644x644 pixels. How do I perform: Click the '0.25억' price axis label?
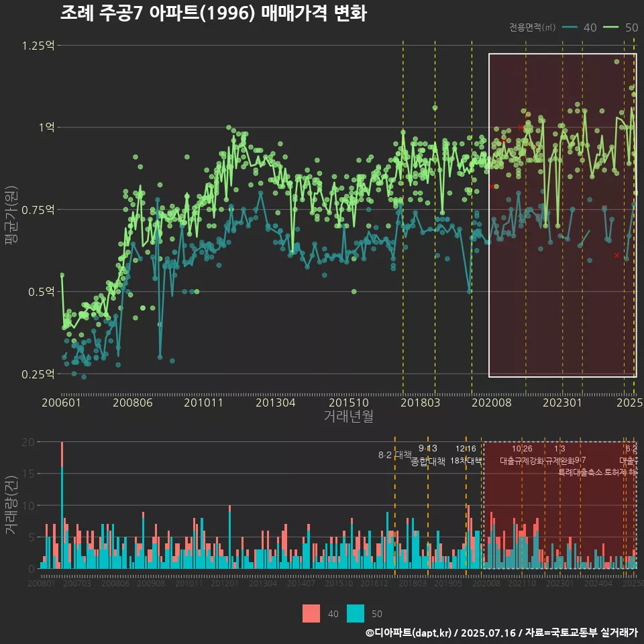coord(38,374)
